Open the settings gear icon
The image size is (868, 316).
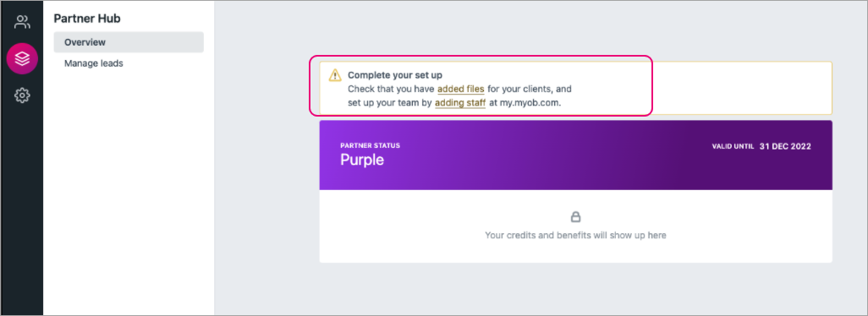22,95
